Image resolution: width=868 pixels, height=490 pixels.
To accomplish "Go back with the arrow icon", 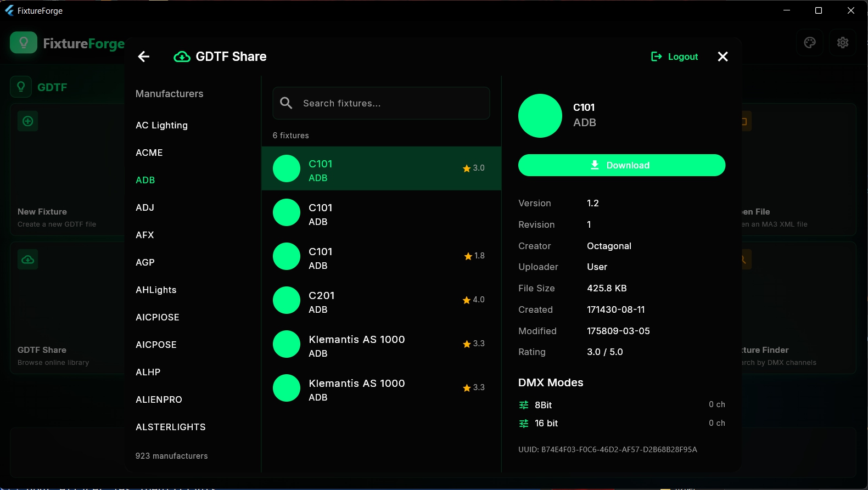I will [x=144, y=57].
